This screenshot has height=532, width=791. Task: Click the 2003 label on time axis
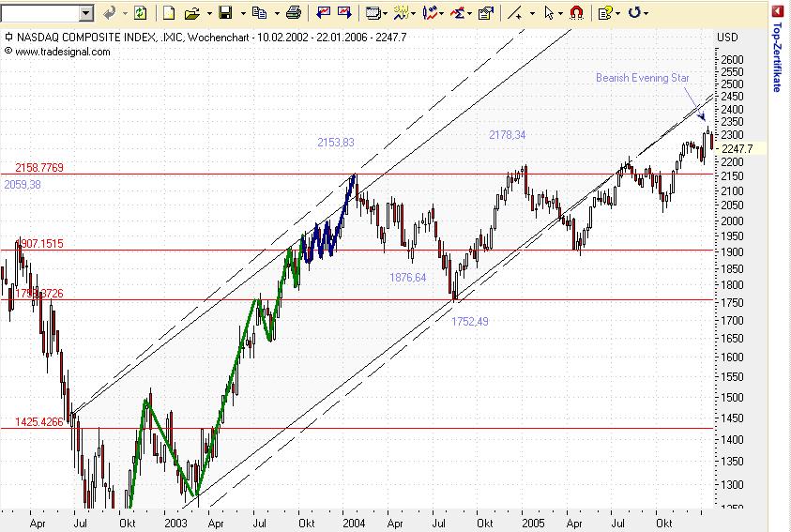(175, 523)
